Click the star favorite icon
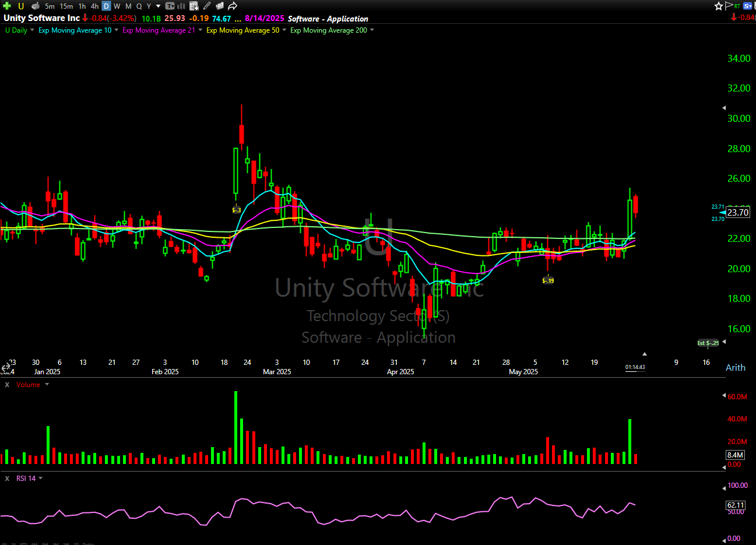Viewport: 756px width, 545px height. click(719, 6)
